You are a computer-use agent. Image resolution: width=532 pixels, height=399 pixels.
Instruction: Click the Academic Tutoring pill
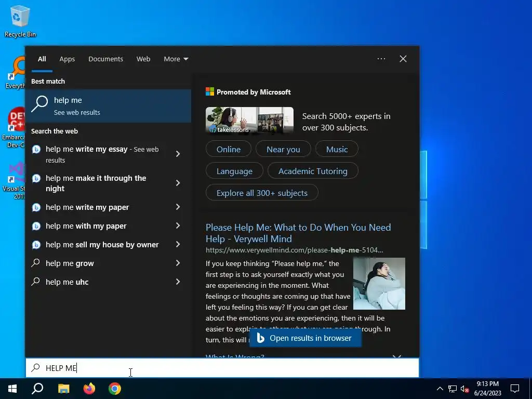point(313,171)
